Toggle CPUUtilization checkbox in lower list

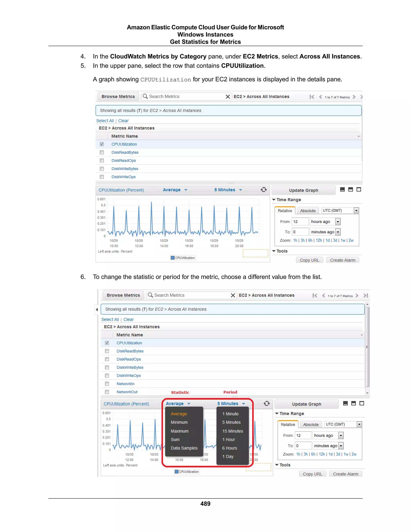[107, 343]
